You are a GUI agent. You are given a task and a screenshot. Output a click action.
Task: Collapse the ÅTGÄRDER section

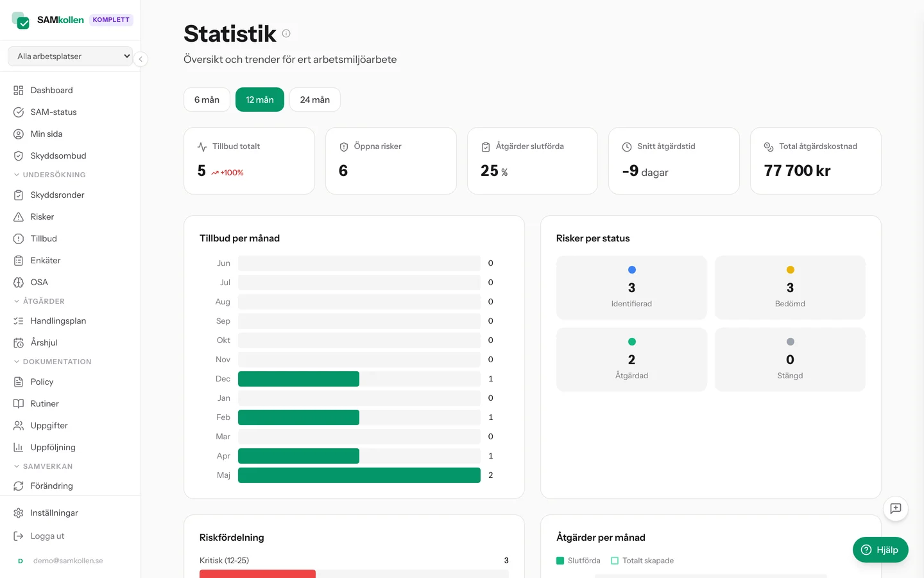pos(39,301)
